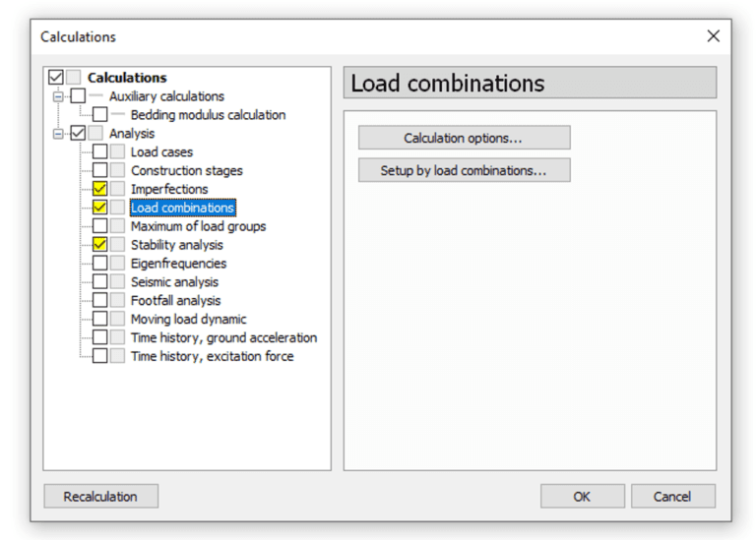Check the Eigenfrequencies checkbox

point(99,263)
